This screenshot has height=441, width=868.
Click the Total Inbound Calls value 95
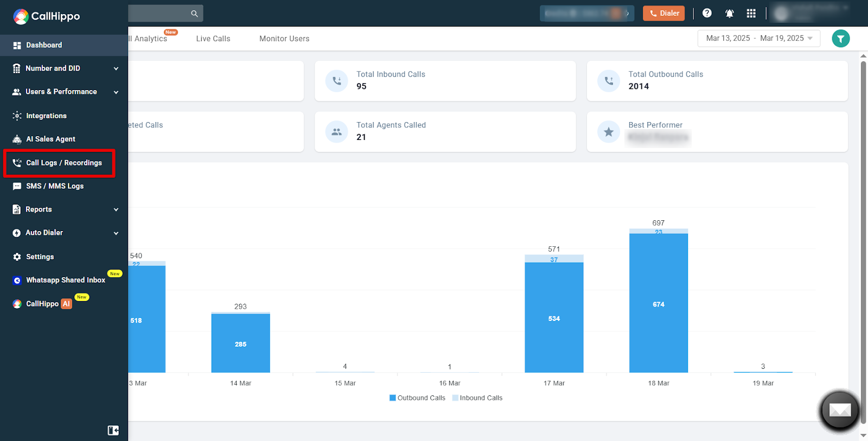point(361,86)
